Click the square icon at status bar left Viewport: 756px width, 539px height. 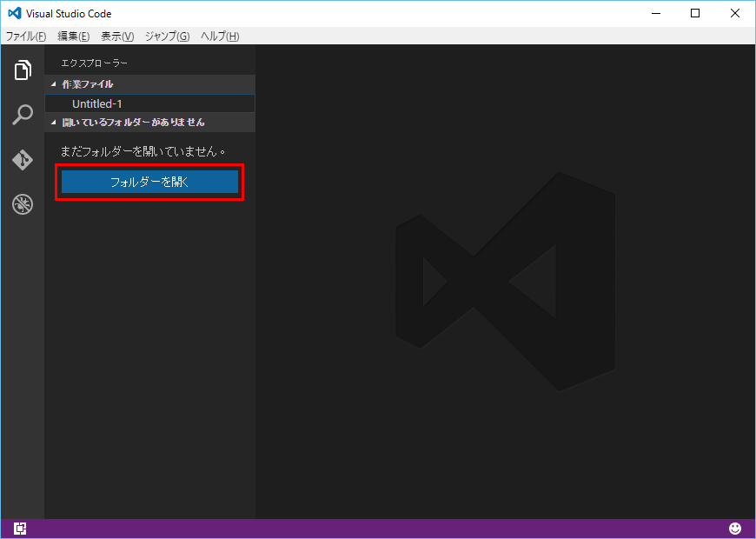click(x=20, y=529)
